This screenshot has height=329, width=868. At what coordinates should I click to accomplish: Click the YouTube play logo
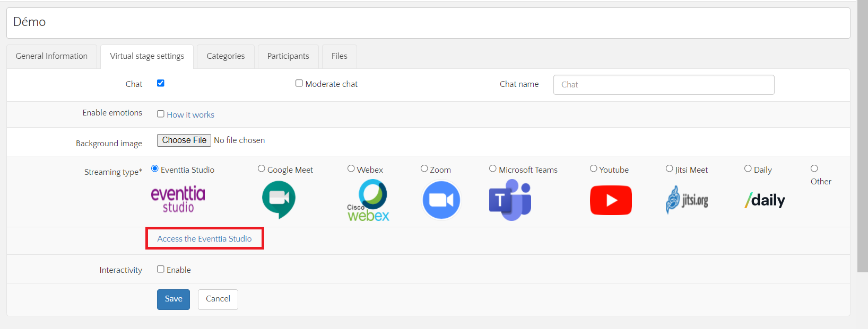pyautogui.click(x=611, y=200)
